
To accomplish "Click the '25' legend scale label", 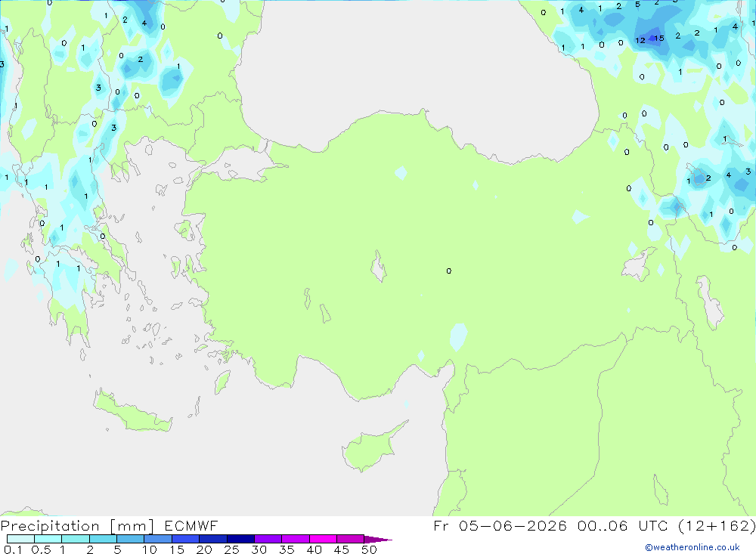I will tap(231, 549).
